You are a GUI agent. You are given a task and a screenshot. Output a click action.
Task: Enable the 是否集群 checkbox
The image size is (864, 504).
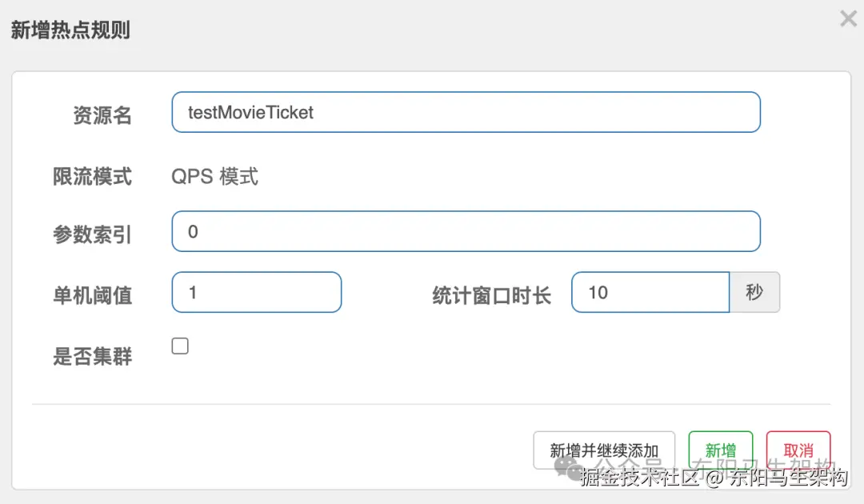pos(181,346)
